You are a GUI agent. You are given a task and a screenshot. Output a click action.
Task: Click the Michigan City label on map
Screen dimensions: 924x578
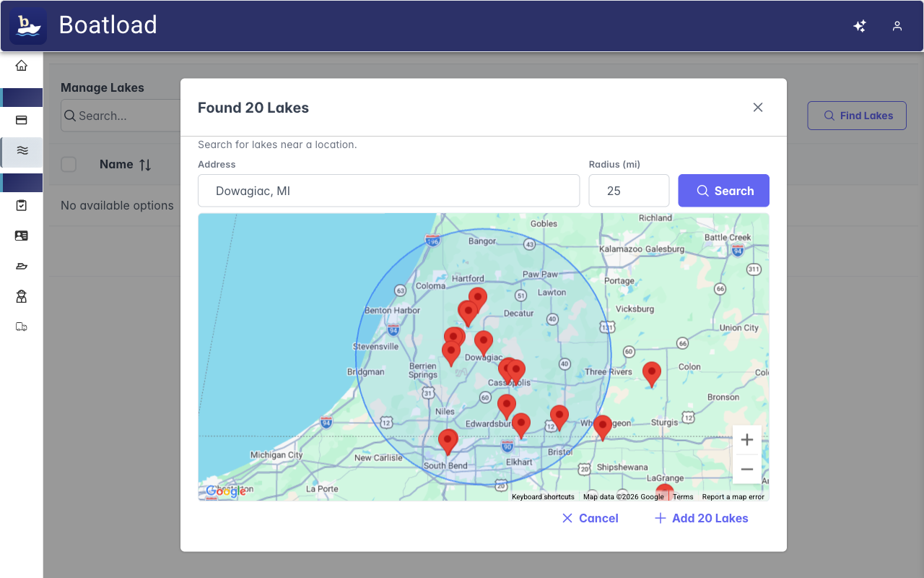(x=276, y=455)
